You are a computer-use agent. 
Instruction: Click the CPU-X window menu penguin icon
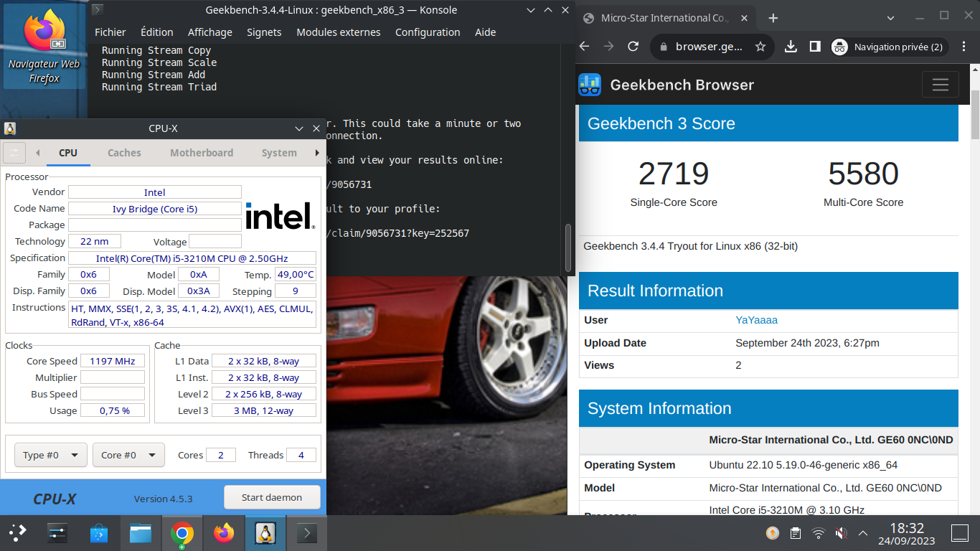pos(10,128)
